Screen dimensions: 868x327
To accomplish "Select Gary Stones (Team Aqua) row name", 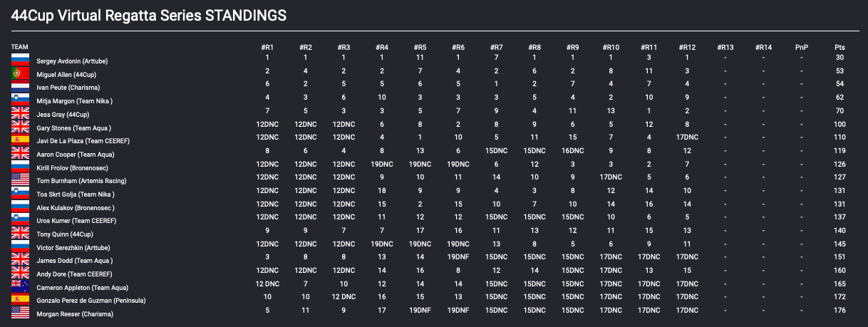I will [x=73, y=128].
